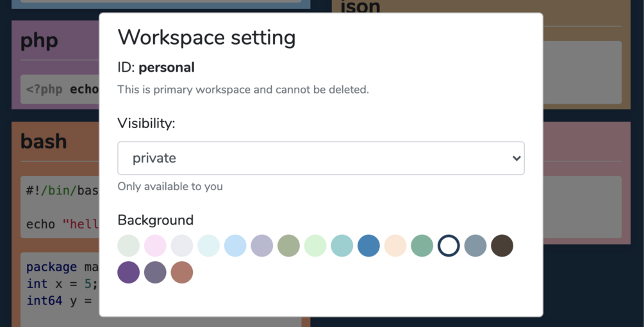Pick the very pale cyan background swatch
644x327 pixels.
coord(209,246)
